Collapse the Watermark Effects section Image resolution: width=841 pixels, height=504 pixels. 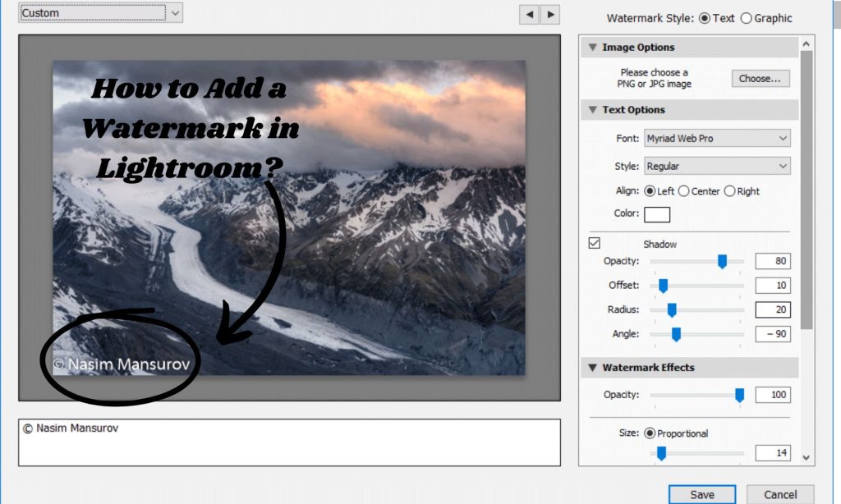(x=593, y=368)
